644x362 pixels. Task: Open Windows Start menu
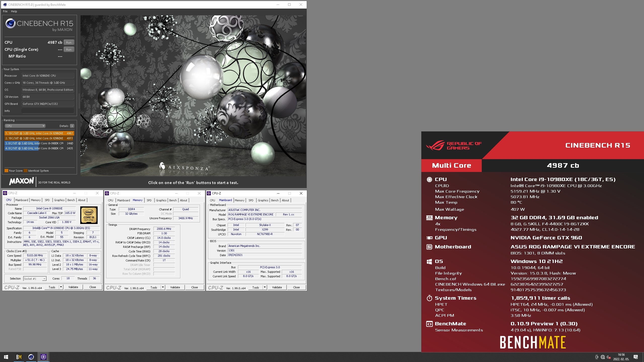click(x=6, y=357)
